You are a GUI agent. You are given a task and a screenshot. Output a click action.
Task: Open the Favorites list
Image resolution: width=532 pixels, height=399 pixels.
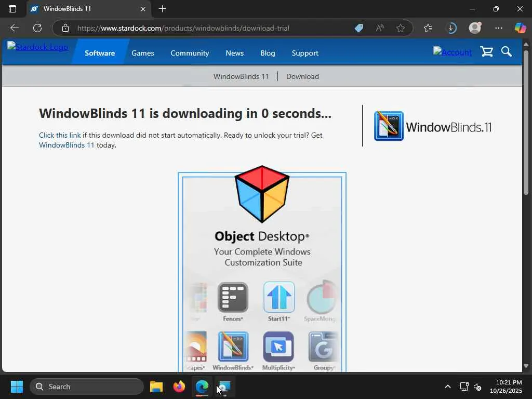[x=428, y=28]
